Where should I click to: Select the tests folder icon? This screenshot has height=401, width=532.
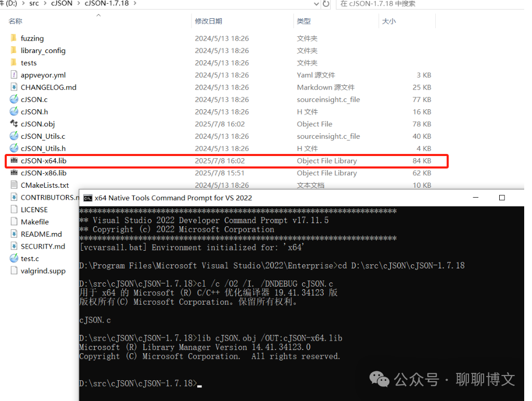[14, 62]
